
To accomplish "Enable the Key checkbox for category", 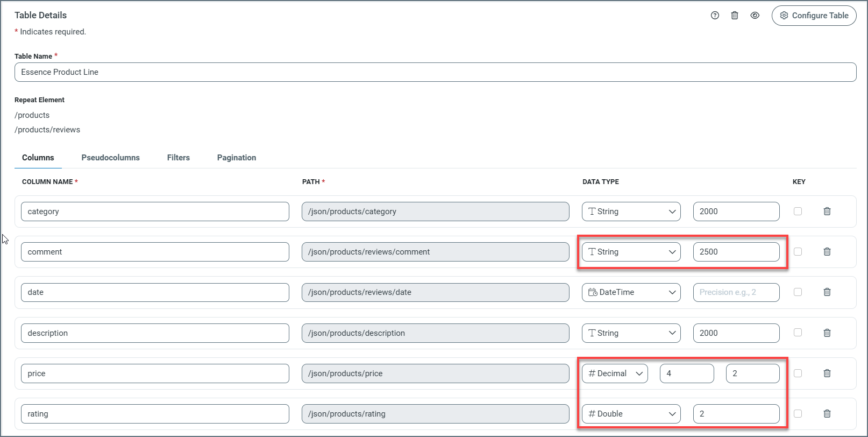I will click(798, 212).
